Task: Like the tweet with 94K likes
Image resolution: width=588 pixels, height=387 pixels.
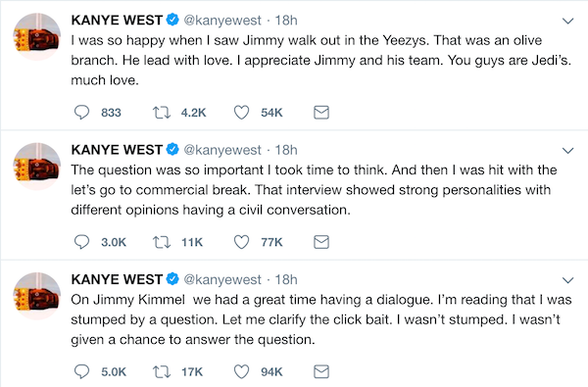Action: point(241,371)
